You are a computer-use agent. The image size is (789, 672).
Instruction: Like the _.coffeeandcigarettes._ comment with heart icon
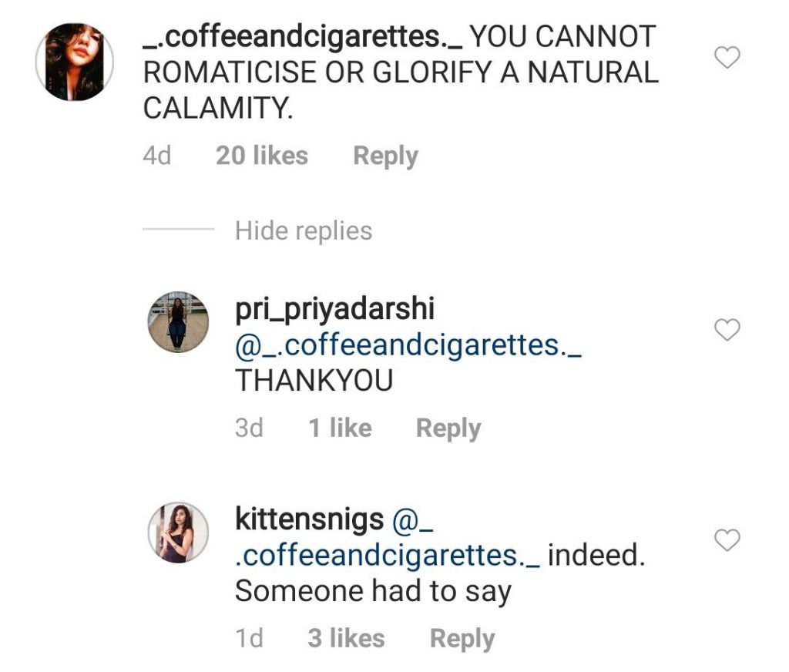[728, 57]
